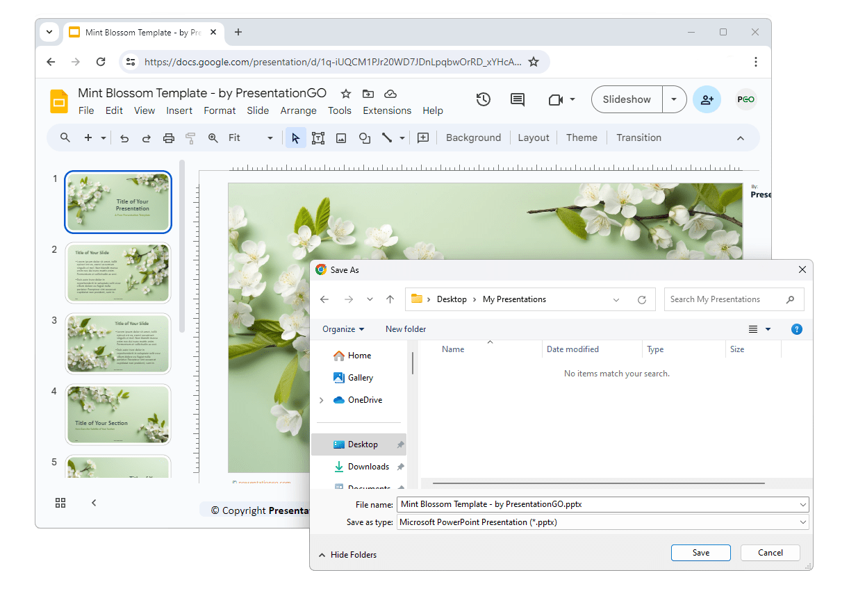Click New folder in Save As
Screen dimensions: 849x616
pyautogui.click(x=406, y=329)
